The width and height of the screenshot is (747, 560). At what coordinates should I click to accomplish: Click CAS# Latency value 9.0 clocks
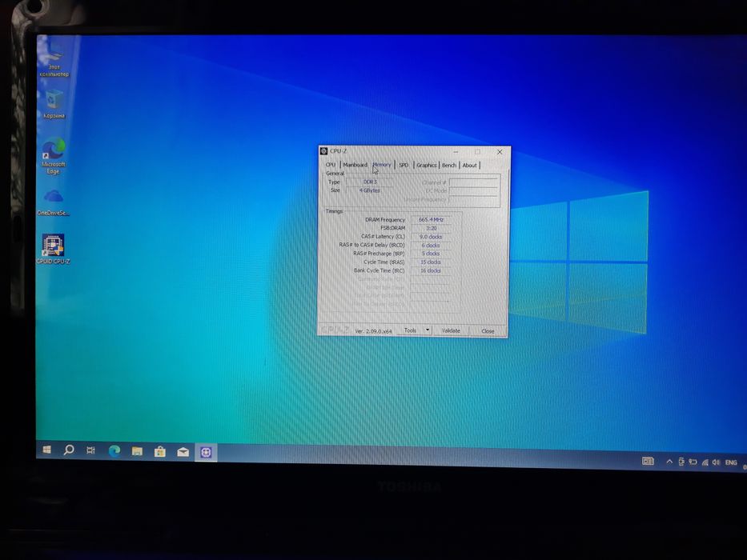[431, 237]
